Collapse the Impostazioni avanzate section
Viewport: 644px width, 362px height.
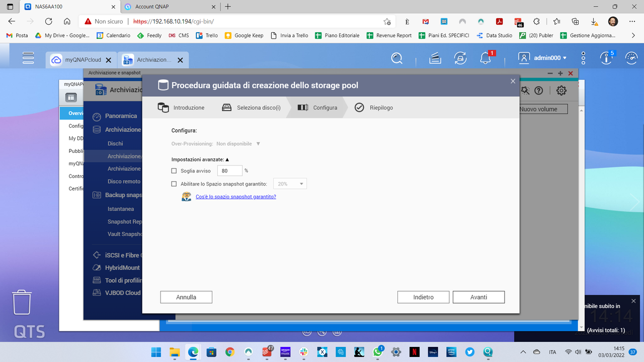200,159
